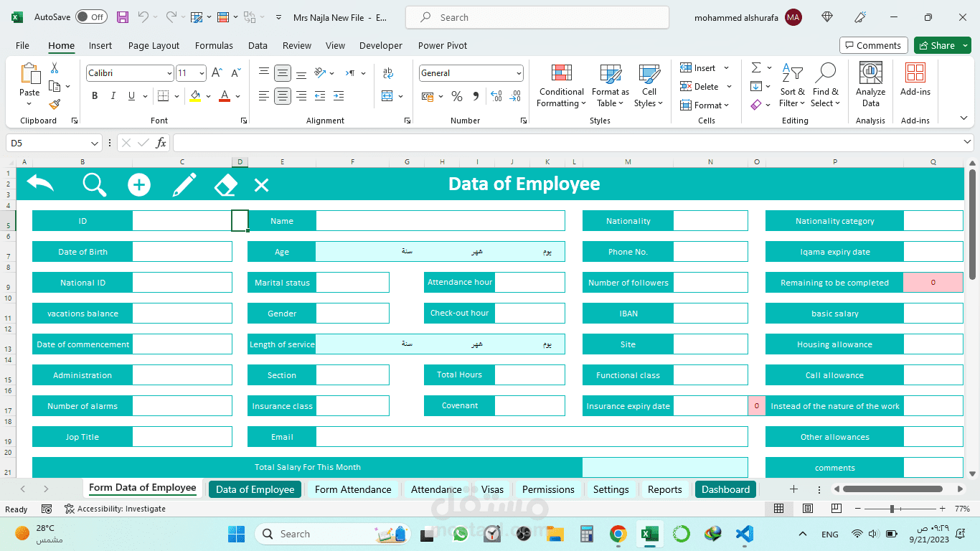Open the font name Calibri dropdown

point(169,73)
